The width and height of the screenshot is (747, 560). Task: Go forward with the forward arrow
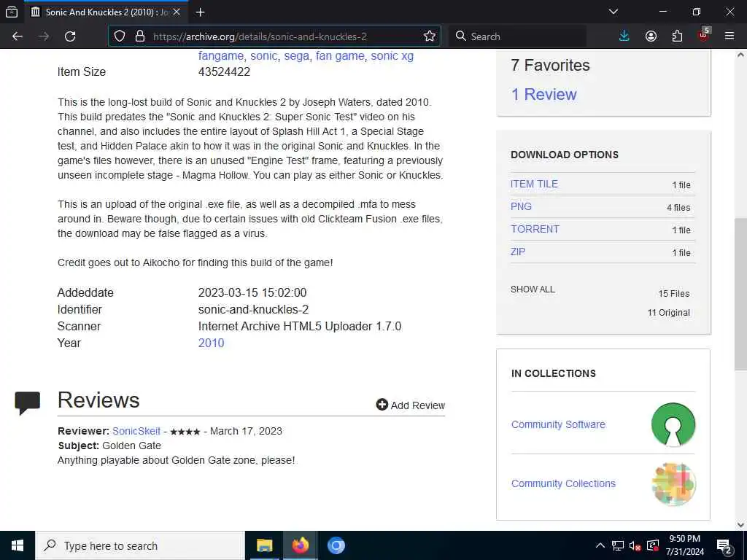(x=44, y=36)
